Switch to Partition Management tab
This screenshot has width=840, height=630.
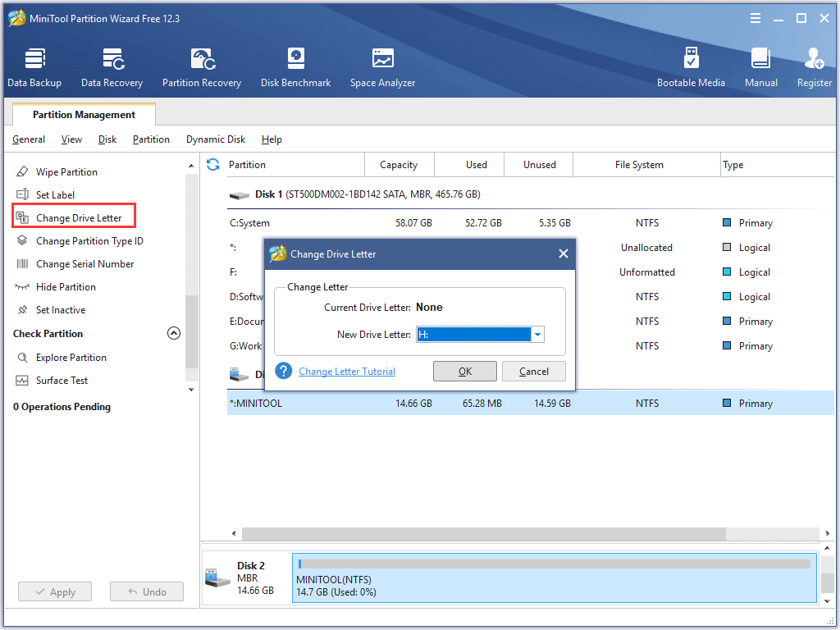pyautogui.click(x=84, y=115)
